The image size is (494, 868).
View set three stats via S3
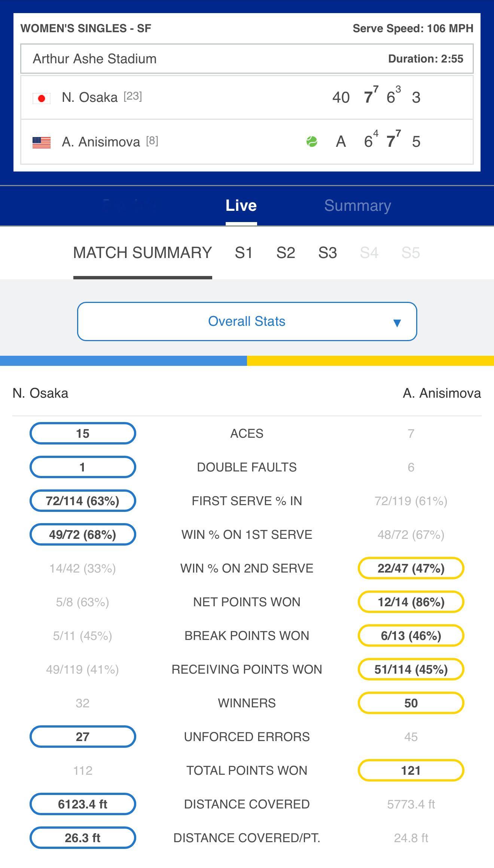[x=327, y=253]
